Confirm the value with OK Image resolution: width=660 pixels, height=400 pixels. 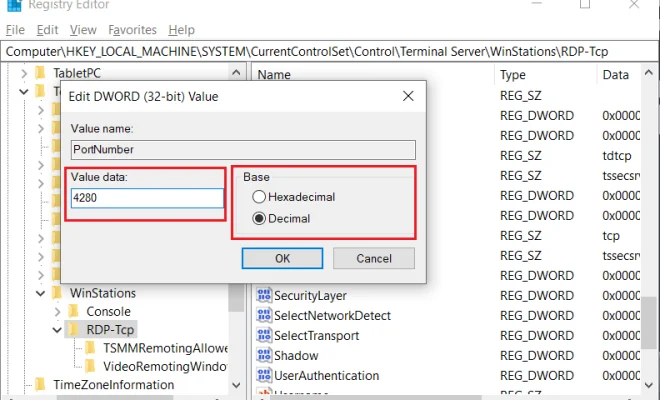tap(282, 258)
